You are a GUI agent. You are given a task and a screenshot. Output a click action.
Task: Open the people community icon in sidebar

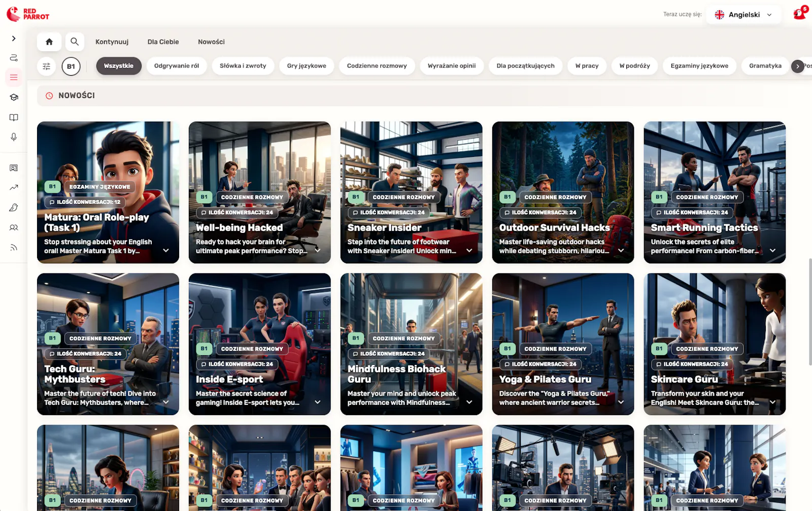[14, 228]
